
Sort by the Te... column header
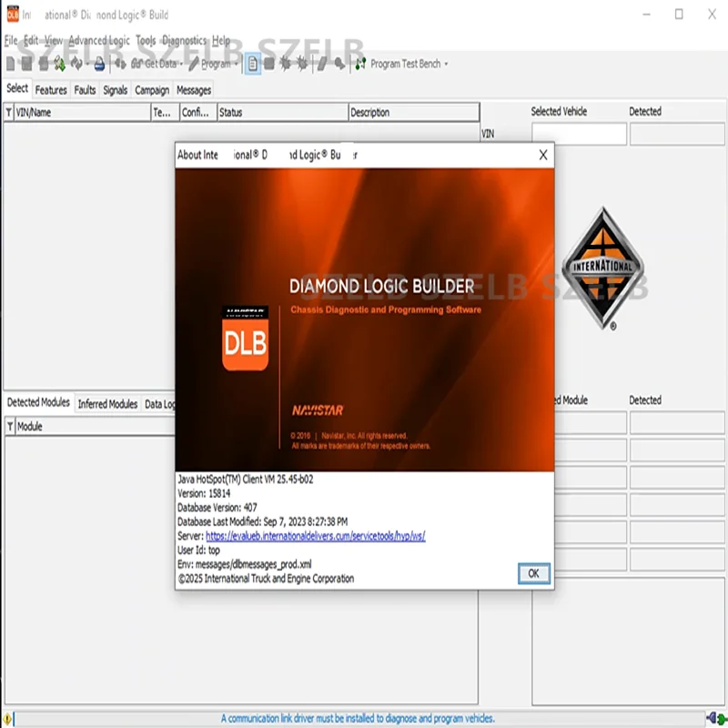click(166, 112)
